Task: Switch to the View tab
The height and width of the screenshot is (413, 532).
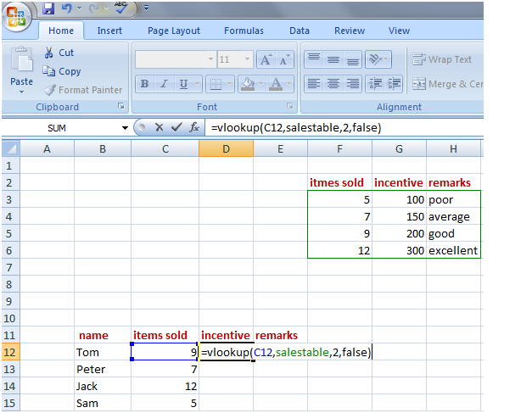Action: point(399,31)
